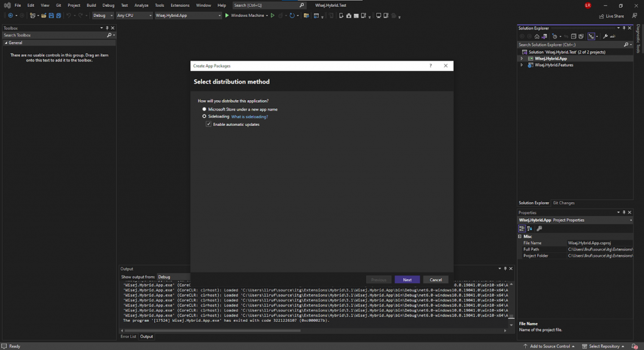Click the Open File folder toolbar icon
The height and width of the screenshot is (350, 644).
click(x=43, y=16)
